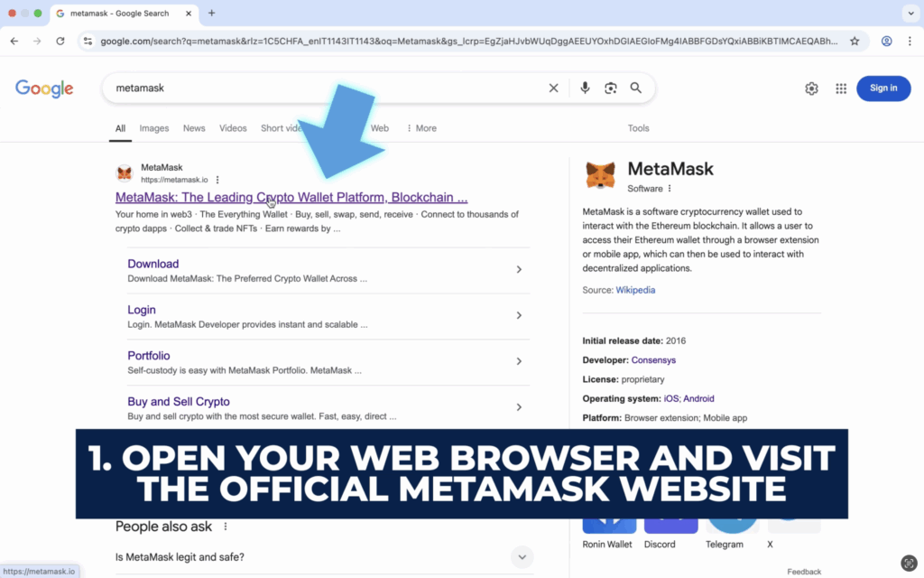Image resolution: width=924 pixels, height=578 pixels.
Task: Expand the Portfolio sitelink chevron
Action: pyautogui.click(x=519, y=361)
